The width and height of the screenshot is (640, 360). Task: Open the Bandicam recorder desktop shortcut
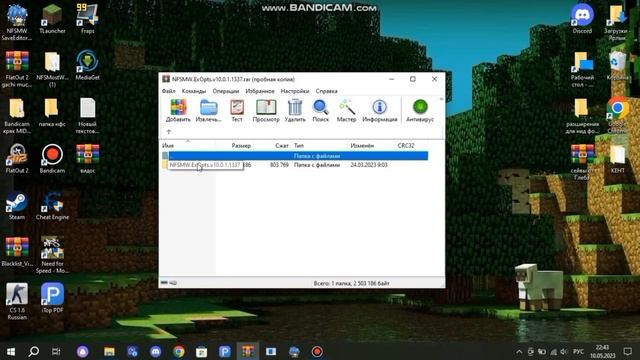point(52,159)
